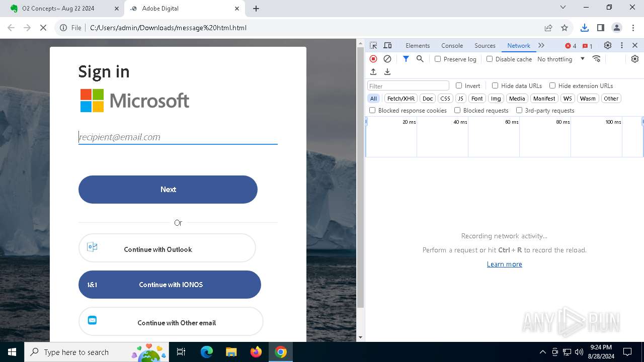This screenshot has width=644, height=362.
Task: Filter requests by Img type
Action: pos(496,99)
